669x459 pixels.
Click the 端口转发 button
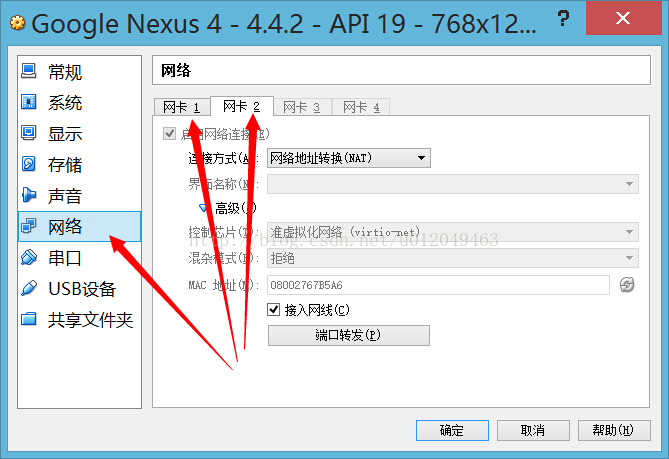[x=349, y=335]
